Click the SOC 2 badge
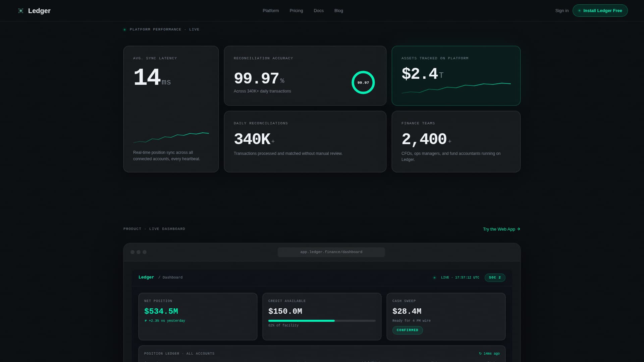The width and height of the screenshot is (644, 362). click(495, 278)
